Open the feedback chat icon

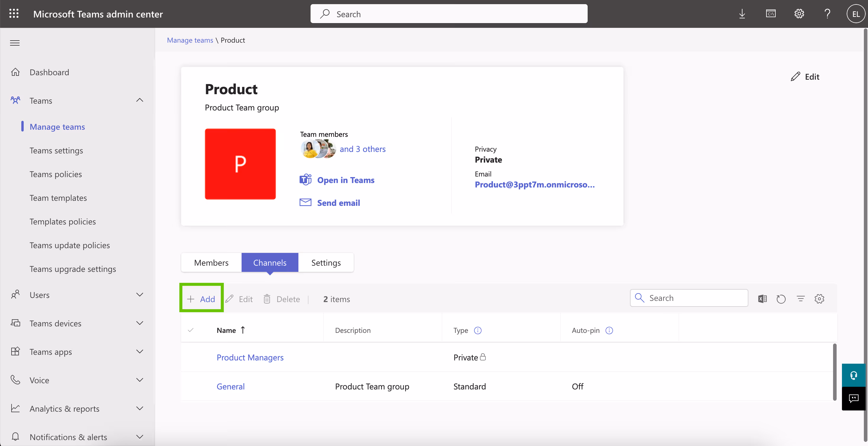pyautogui.click(x=853, y=398)
